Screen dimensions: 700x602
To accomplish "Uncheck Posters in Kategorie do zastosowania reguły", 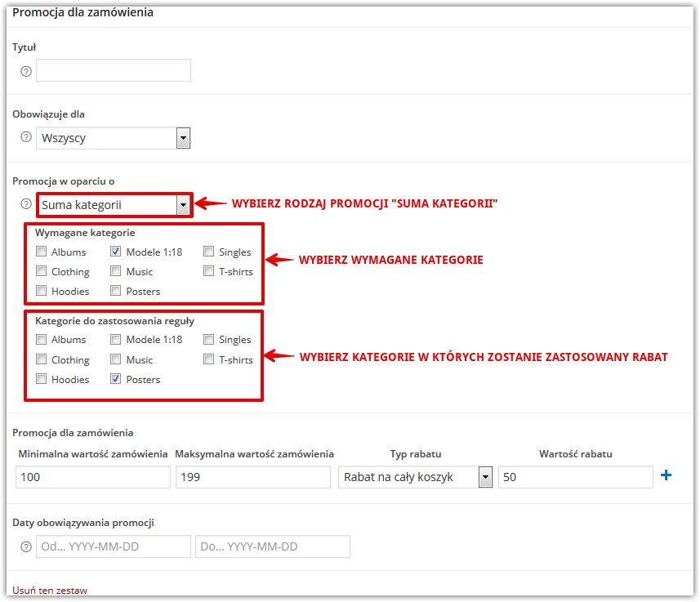I will [x=116, y=379].
